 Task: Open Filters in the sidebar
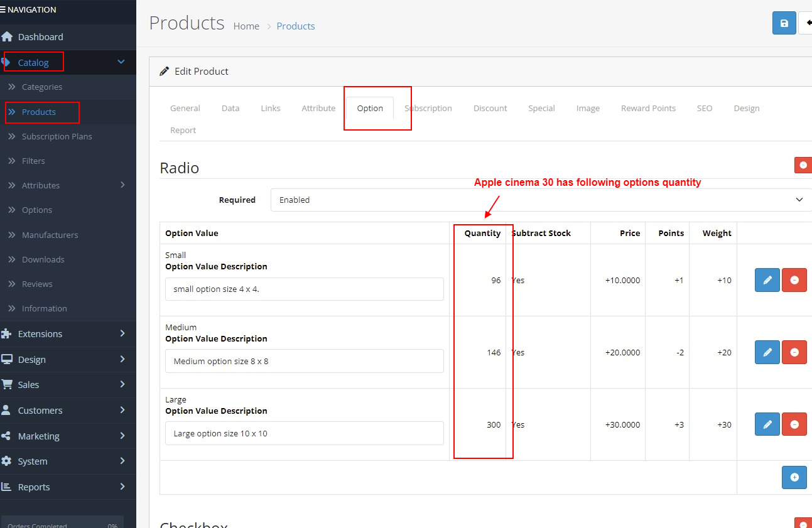33,161
